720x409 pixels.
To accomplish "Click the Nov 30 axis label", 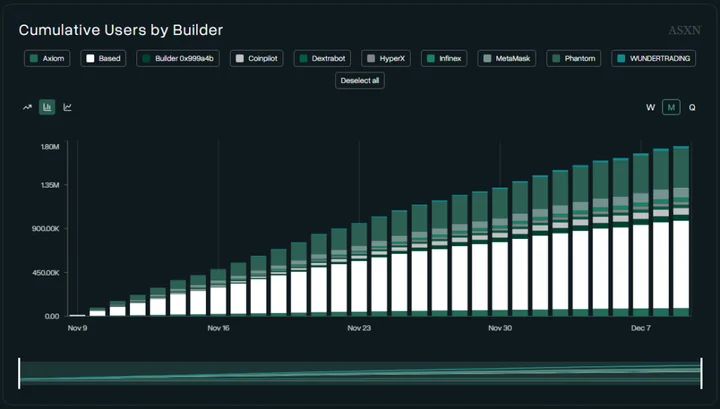I will click(x=500, y=328).
